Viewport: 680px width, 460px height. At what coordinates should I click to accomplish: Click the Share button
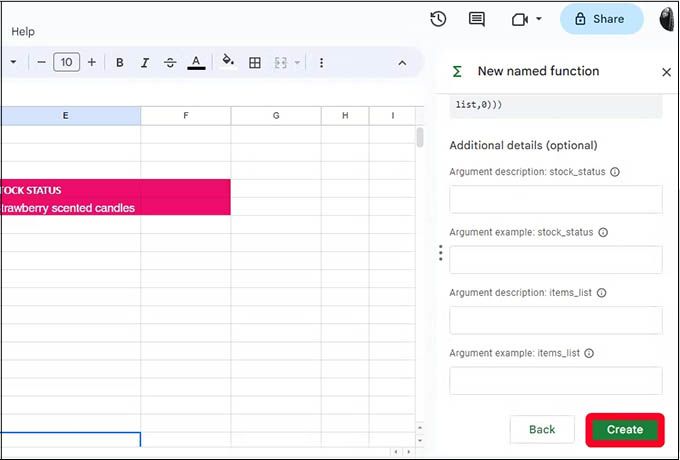(601, 19)
